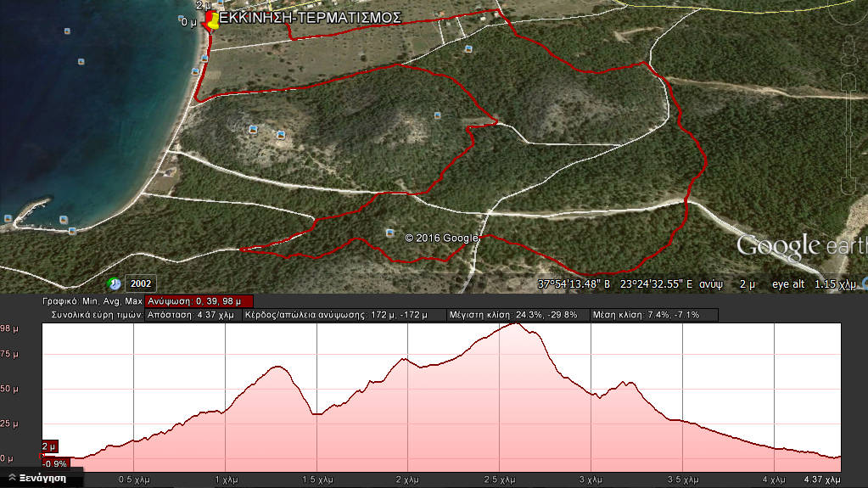Open the right one of the hillside photo icons
This screenshot has height=488, width=868.
point(281,134)
